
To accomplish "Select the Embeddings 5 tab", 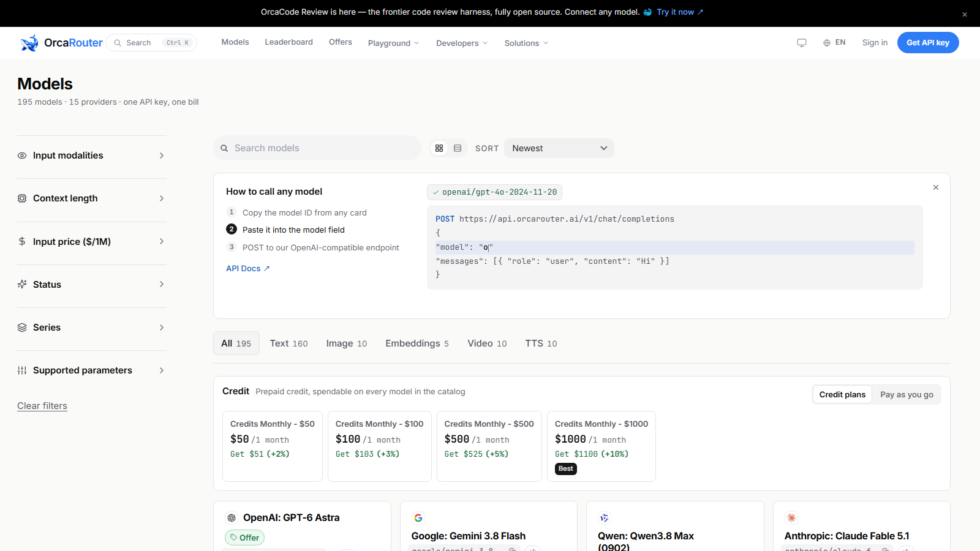I will pyautogui.click(x=417, y=343).
